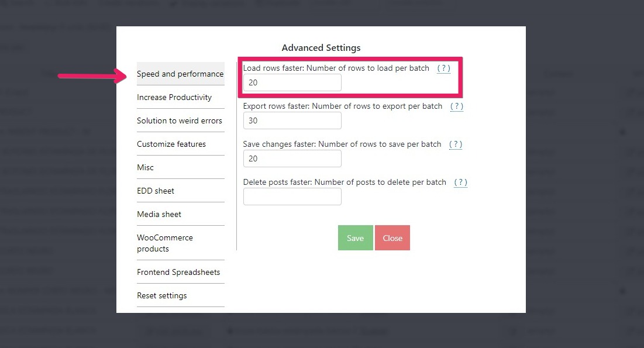The width and height of the screenshot is (644, 348).
Task: Open Solution to weird errors section
Action: click(180, 121)
